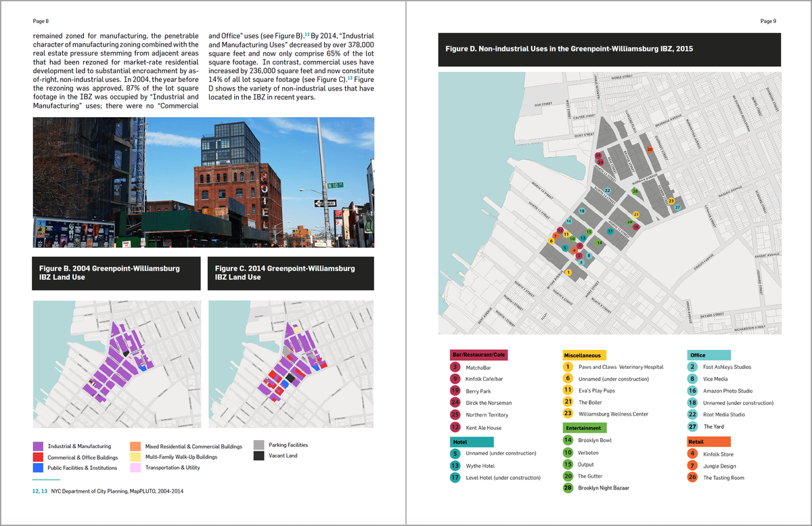The height and width of the screenshot is (526, 812).
Task: Click the gray Parking Facilities swatch
Action: pos(258,445)
